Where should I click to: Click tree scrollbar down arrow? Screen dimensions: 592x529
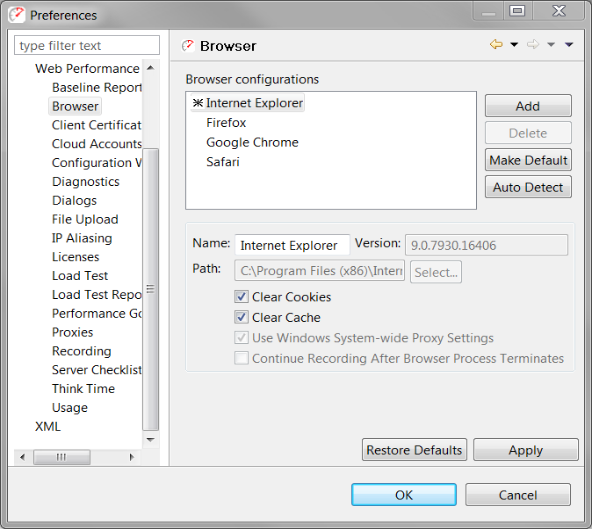pos(151,440)
